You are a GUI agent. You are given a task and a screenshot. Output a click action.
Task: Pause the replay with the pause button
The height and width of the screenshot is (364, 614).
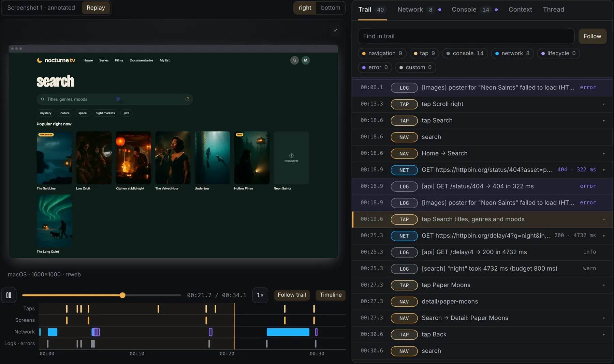click(x=9, y=295)
